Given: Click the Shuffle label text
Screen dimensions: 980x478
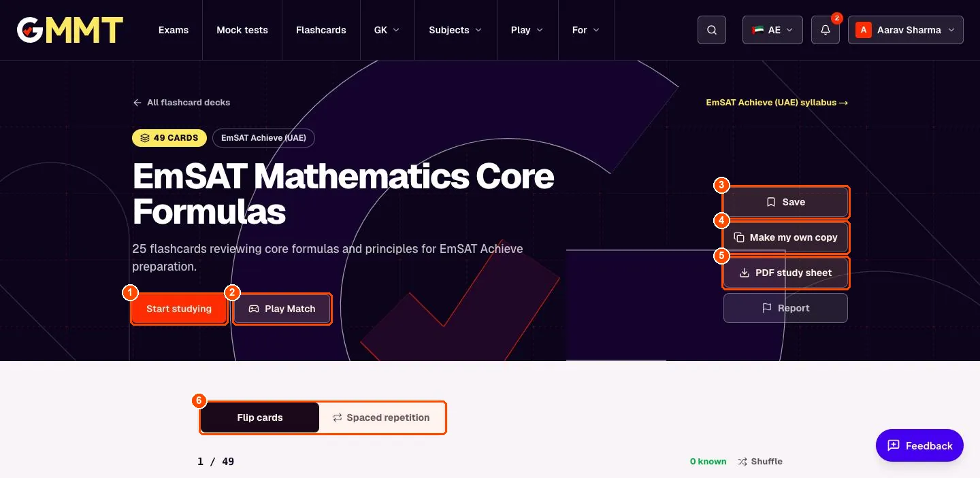Looking at the screenshot, I should [767, 461].
